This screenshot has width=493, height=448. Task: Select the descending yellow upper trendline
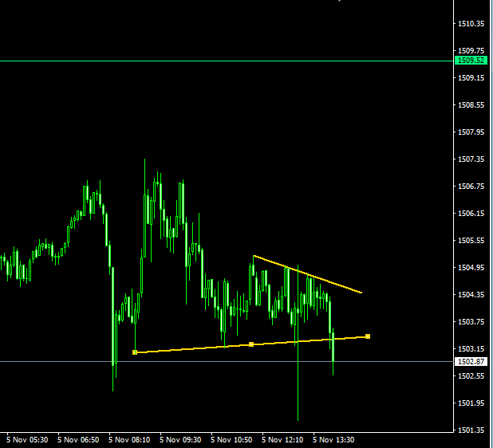(307, 274)
